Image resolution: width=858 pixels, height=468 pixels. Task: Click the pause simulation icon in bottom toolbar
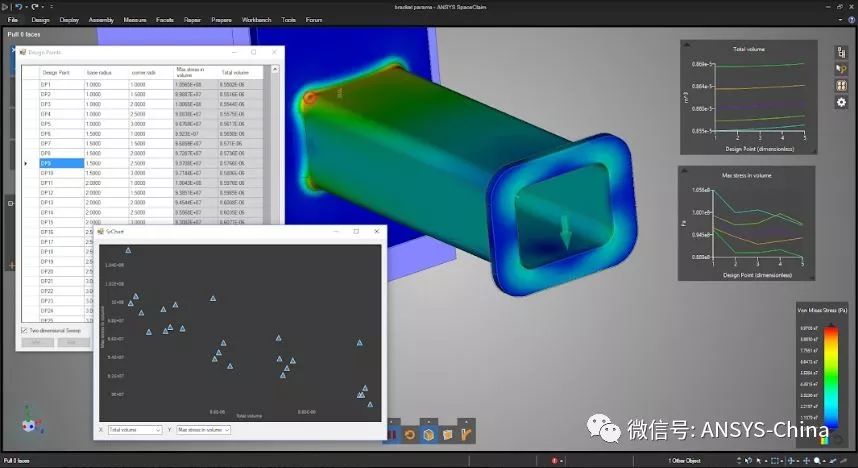pyautogui.click(x=392, y=435)
